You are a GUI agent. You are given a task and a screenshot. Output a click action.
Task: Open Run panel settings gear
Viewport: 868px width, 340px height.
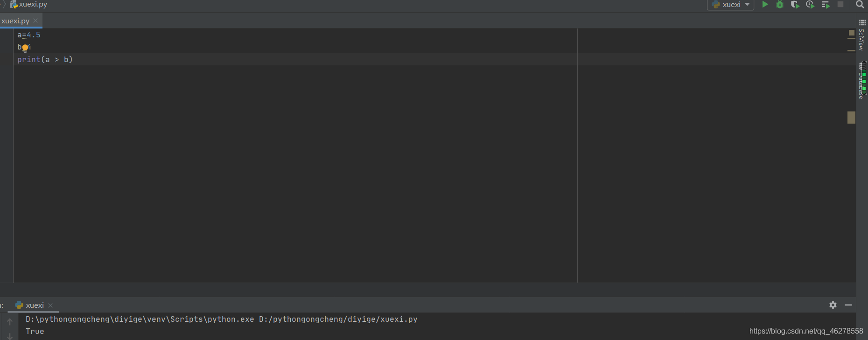point(833,305)
